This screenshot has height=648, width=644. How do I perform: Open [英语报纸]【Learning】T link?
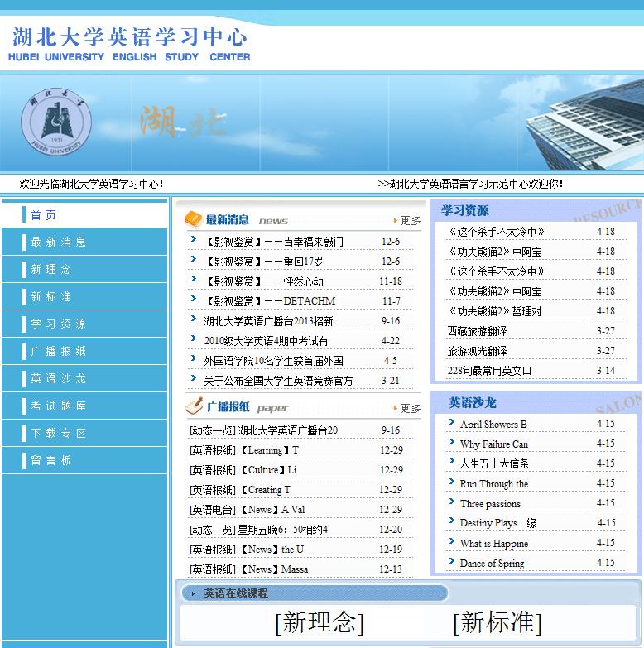tap(244, 450)
